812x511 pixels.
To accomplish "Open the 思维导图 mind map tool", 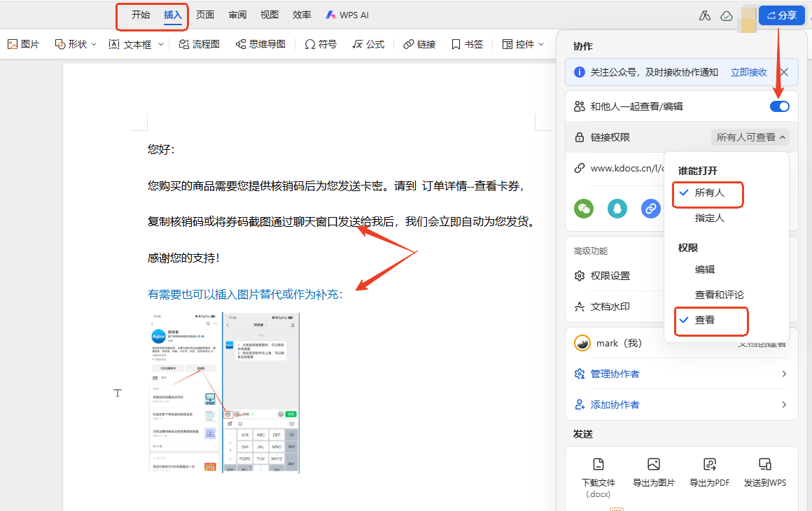I will pos(260,45).
